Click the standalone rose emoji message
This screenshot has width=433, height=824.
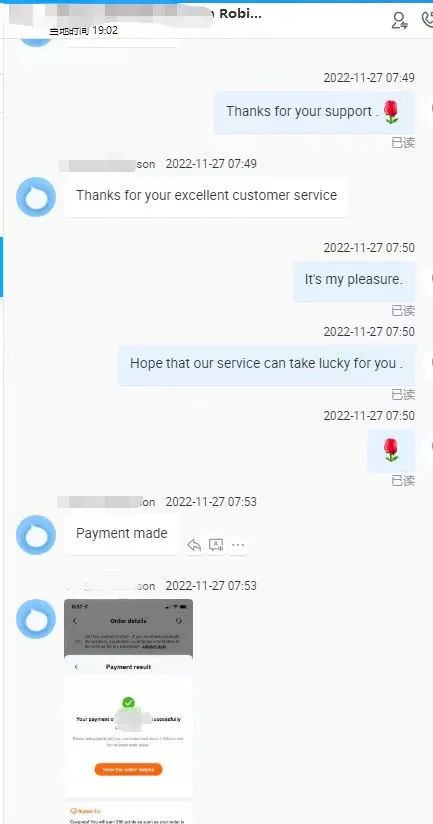(391, 450)
